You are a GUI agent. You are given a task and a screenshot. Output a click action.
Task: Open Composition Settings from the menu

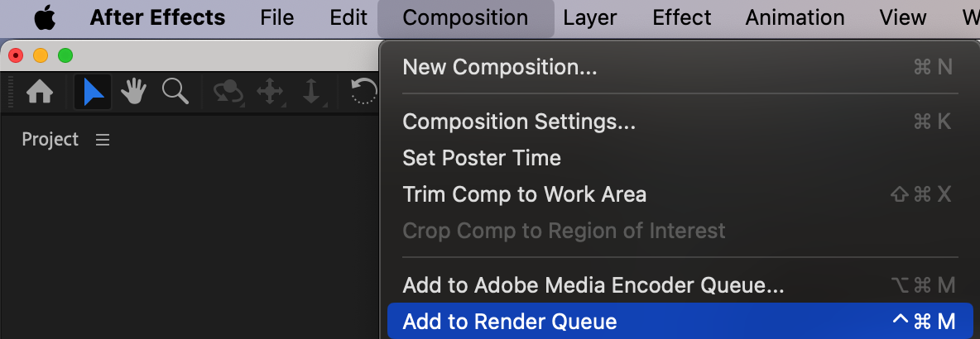pos(519,122)
